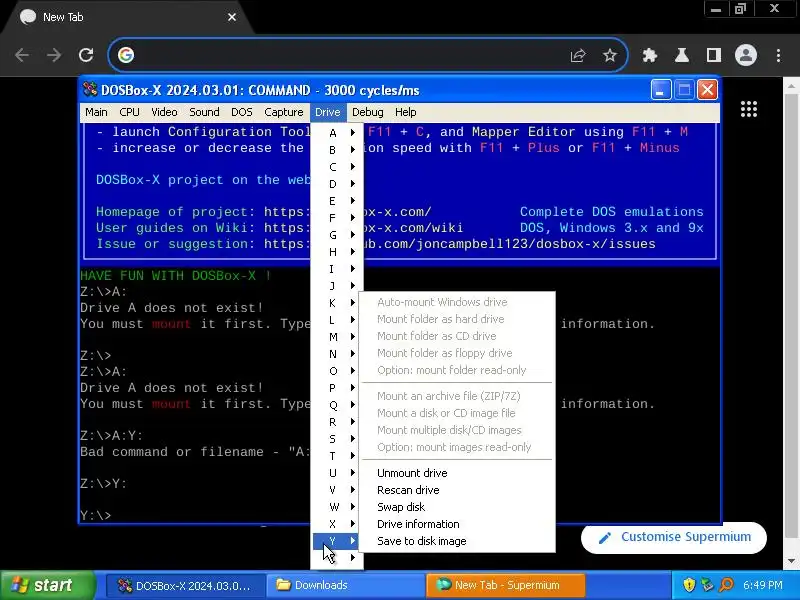The height and width of the screenshot is (600, 800).
Task: Expand drive P submenu
Action: 337,388
